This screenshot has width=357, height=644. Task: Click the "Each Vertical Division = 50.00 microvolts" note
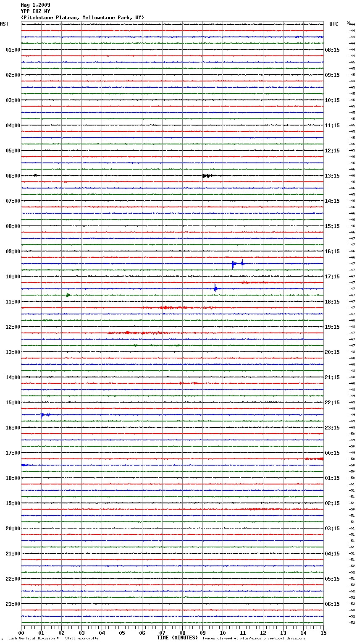[53, 638]
